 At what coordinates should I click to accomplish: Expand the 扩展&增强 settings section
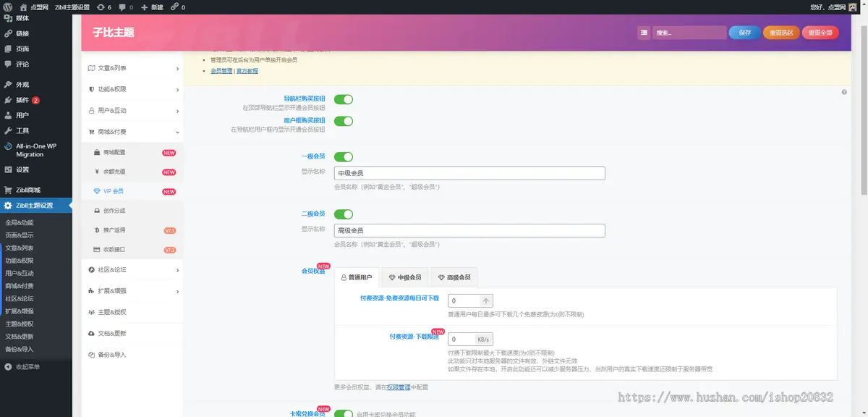[132, 291]
